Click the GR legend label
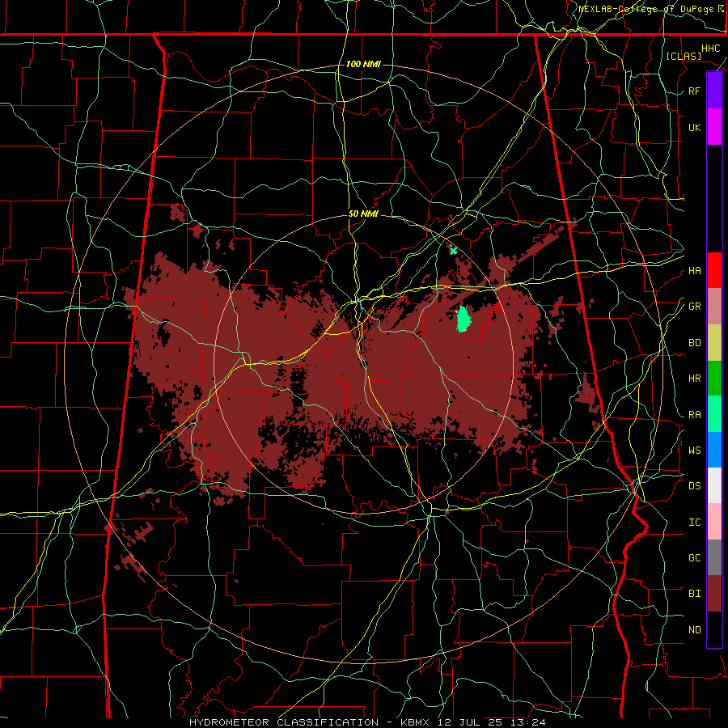728x728 pixels. pyautogui.click(x=695, y=307)
